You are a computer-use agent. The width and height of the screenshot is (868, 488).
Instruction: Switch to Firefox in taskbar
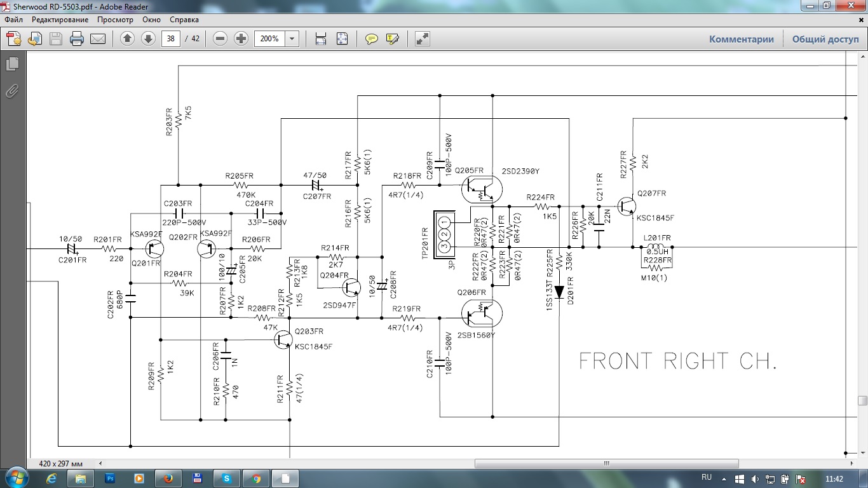168,478
